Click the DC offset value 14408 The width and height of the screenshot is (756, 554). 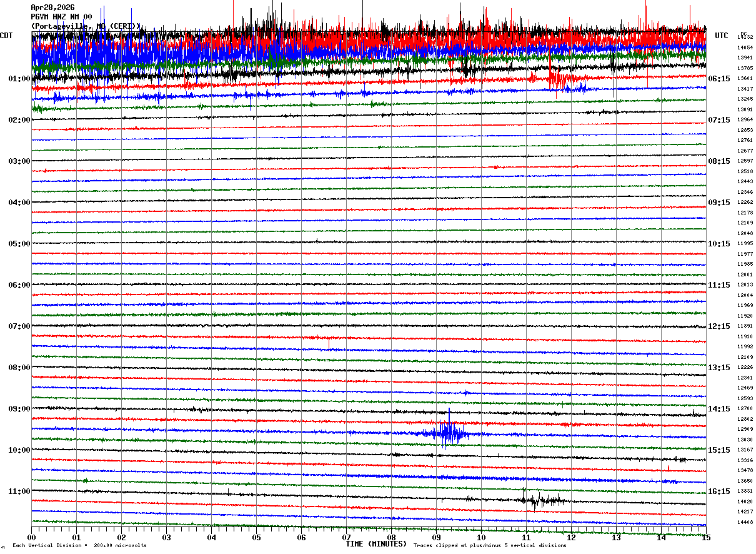click(745, 522)
